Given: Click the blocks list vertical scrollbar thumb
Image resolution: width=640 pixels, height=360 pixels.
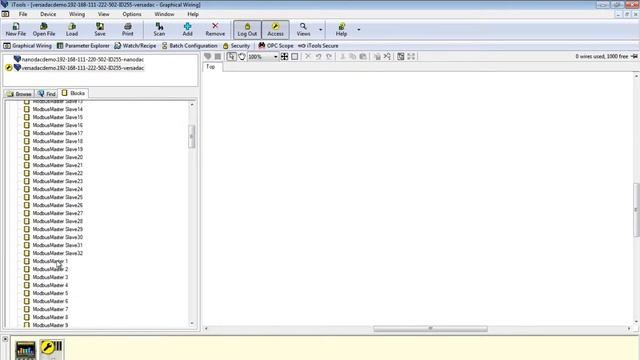Looking at the screenshot, I should (x=192, y=137).
